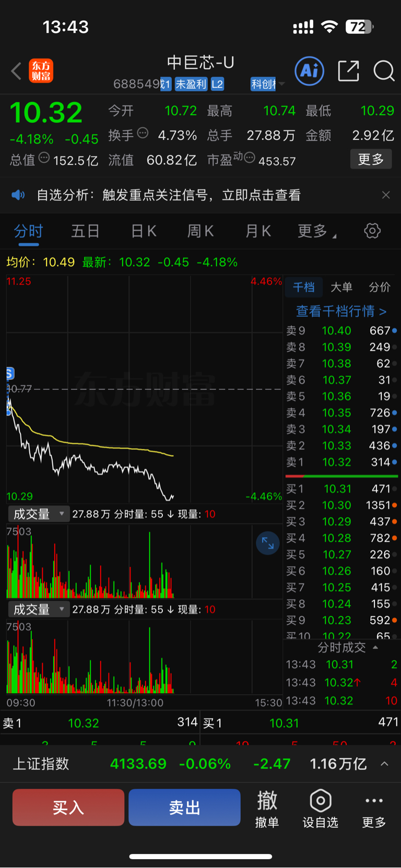The height and width of the screenshot is (868, 401).
Task: Tap the 卖出 button
Action: (x=184, y=807)
